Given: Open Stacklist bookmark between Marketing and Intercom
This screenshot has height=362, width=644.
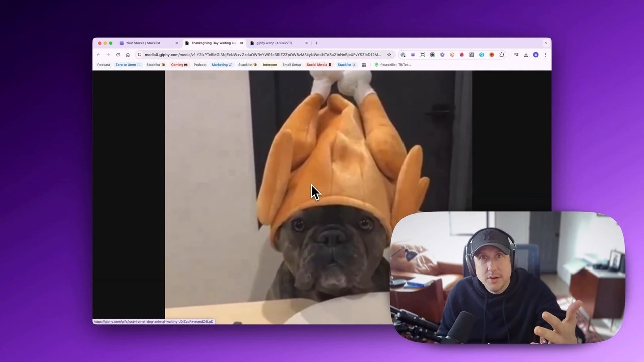Looking at the screenshot, I should click(248, 65).
